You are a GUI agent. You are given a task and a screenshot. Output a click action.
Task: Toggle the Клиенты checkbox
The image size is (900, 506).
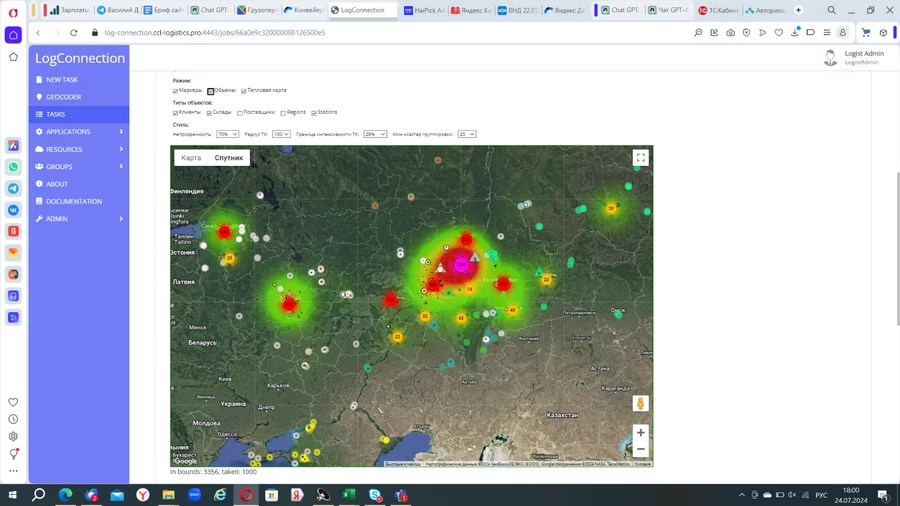coord(175,113)
